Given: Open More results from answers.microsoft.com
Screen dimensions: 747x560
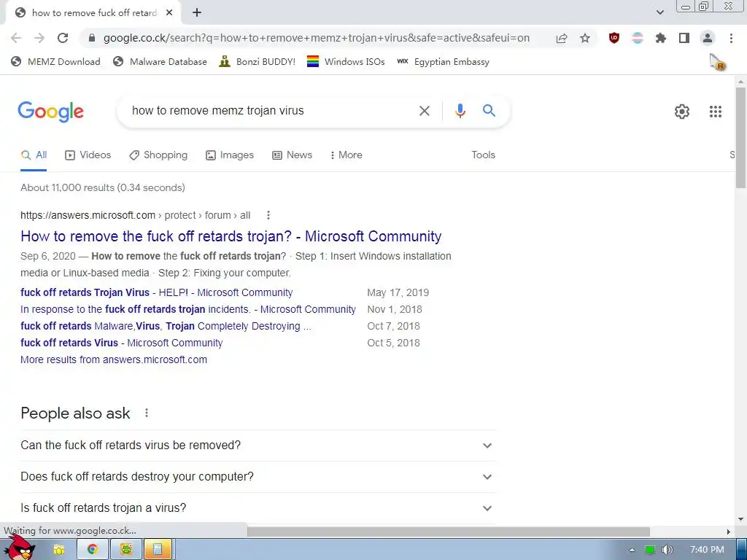Looking at the screenshot, I should click(x=114, y=359).
